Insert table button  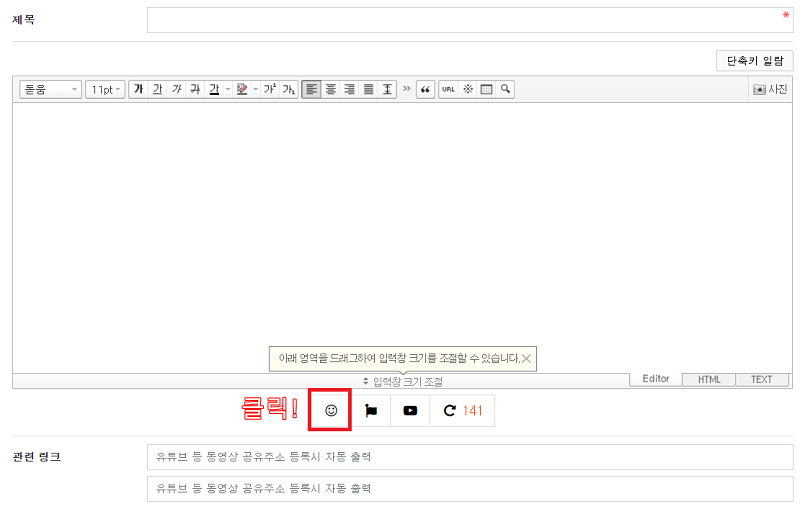487,89
